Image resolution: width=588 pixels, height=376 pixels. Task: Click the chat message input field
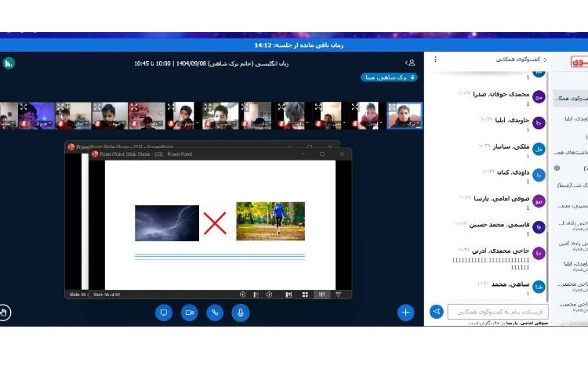click(497, 312)
